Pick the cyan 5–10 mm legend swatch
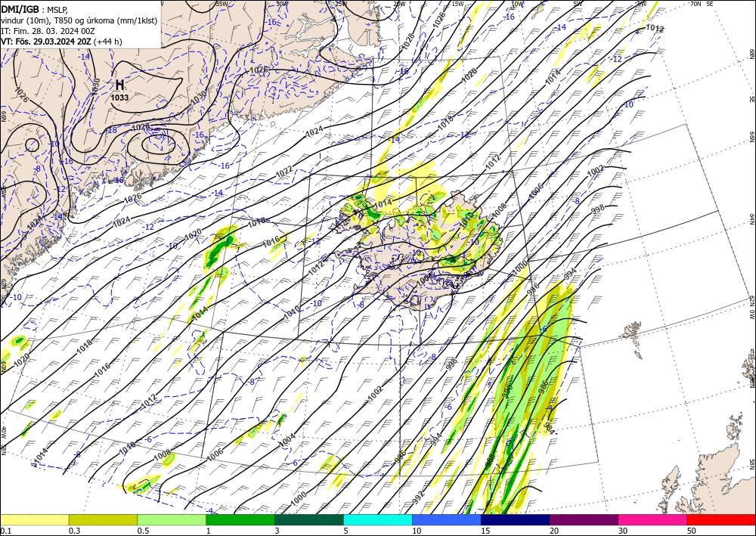Image resolution: width=756 pixels, height=536 pixels. click(378, 519)
